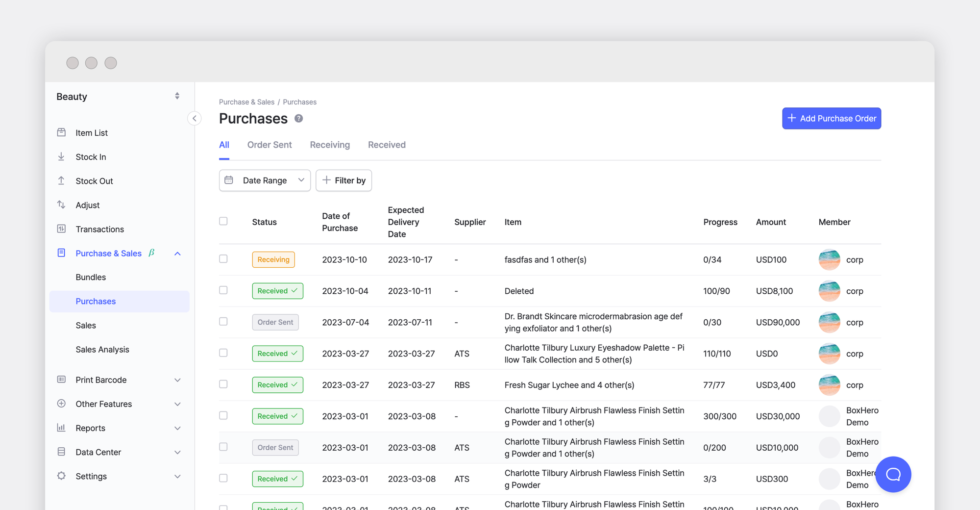Open the Sales Analysis page
Screen dimensions: 980x510
coord(102,349)
